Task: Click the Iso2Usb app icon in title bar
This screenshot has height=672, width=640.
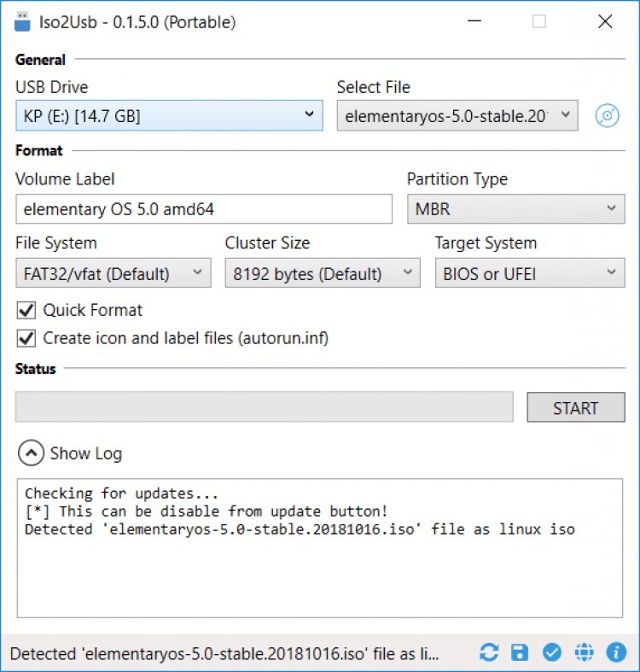Action: click(x=21, y=22)
